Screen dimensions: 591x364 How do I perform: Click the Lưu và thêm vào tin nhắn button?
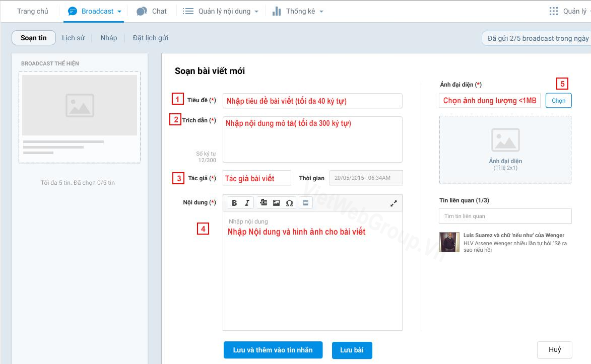[273, 350]
